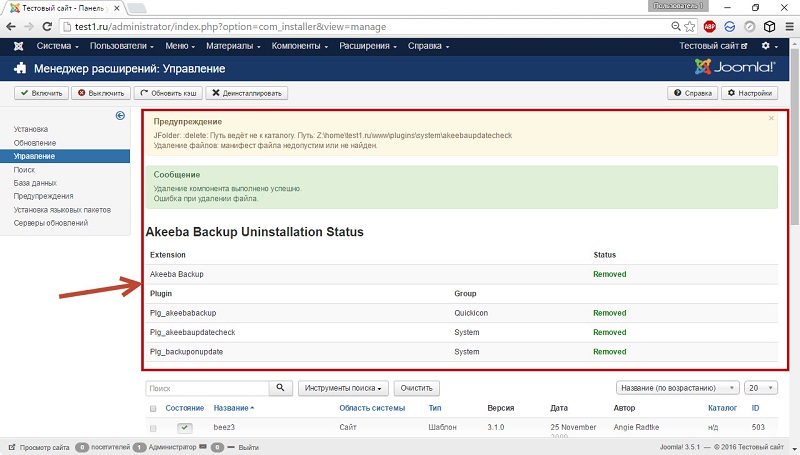Toggle the enabled state of beez3
Viewport: 800px width, 455px height.
(185, 427)
